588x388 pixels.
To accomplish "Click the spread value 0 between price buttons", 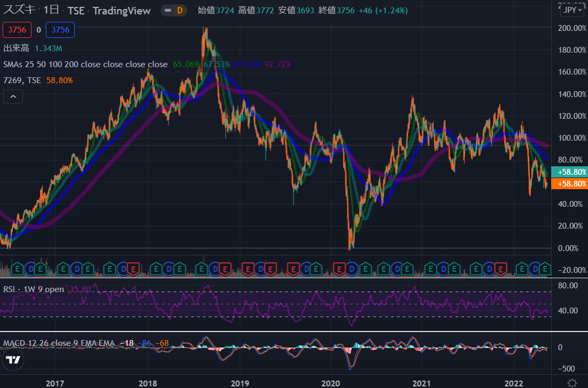I will point(38,30).
